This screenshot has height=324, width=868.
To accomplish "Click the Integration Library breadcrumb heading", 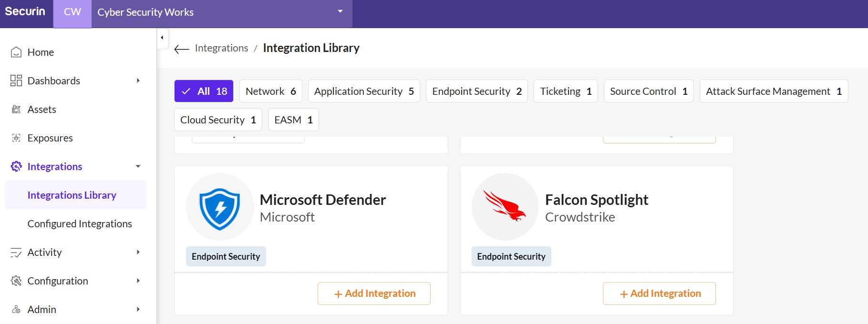I will point(311,48).
